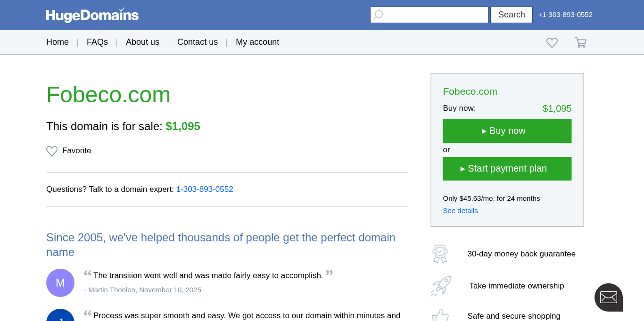The height and width of the screenshot is (321, 644).
Task: Click the green Buy now button
Action: coord(507,131)
